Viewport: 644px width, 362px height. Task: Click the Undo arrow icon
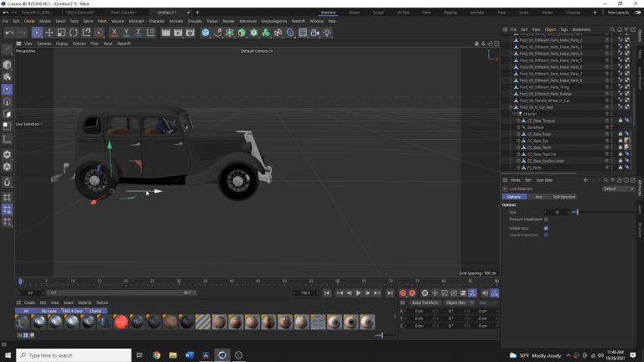click(9, 33)
